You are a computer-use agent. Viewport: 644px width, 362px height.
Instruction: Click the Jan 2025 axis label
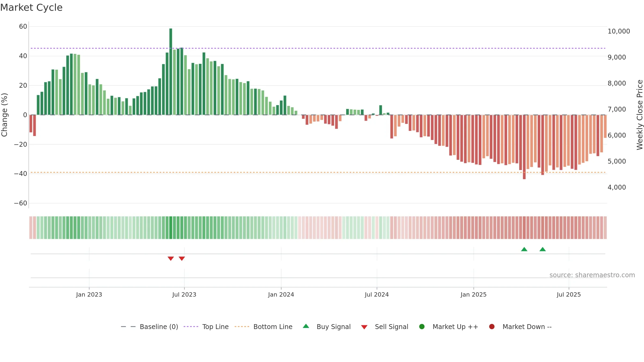click(474, 294)
